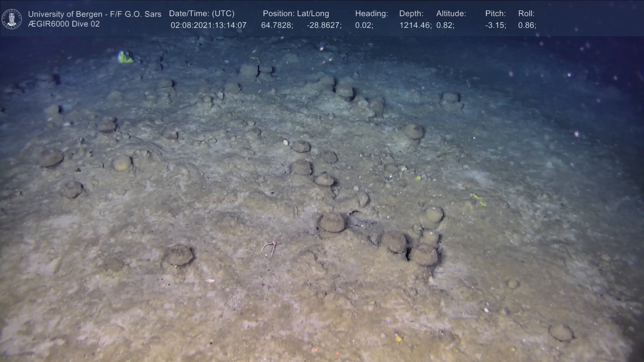Click the pitch value -3.15

tap(495, 25)
